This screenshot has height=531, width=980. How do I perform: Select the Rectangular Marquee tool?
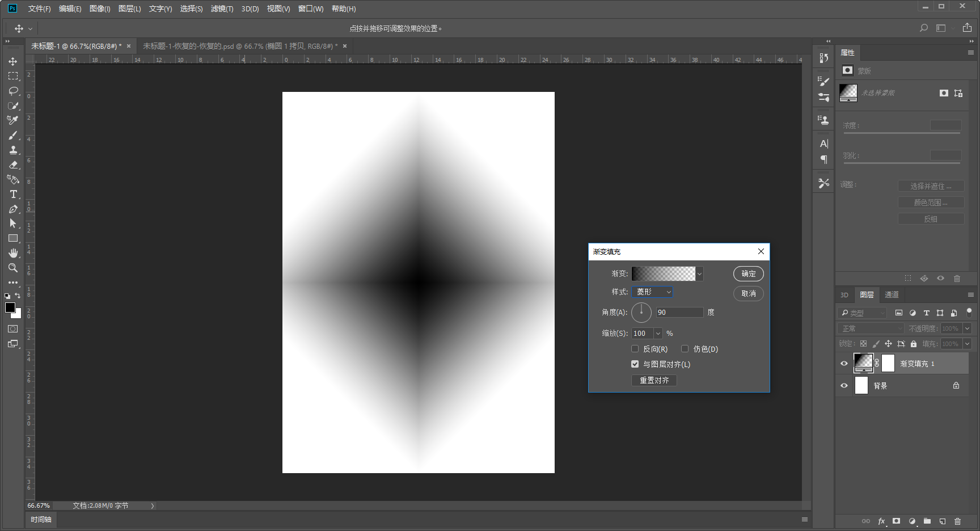point(13,76)
